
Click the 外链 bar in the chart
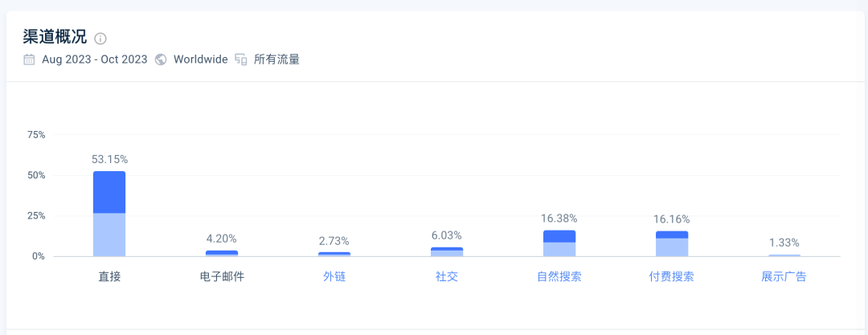tap(334, 254)
